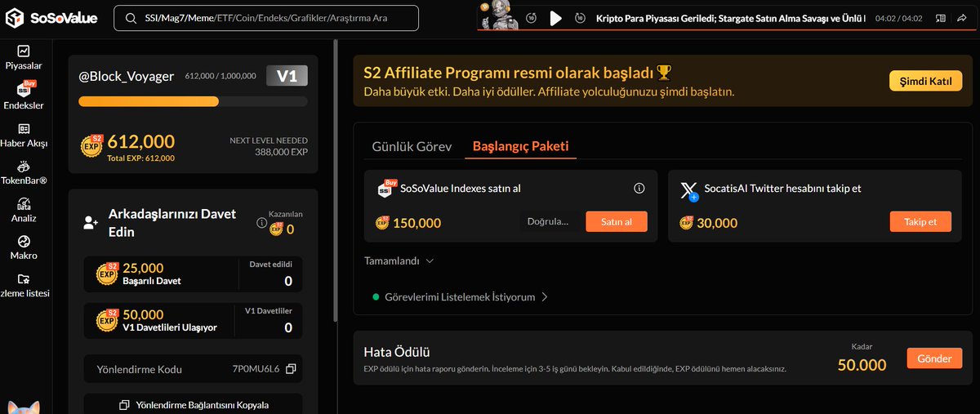This screenshot has height=414, width=980.
Task: Open Endeksler in the sidebar
Action: (24, 96)
